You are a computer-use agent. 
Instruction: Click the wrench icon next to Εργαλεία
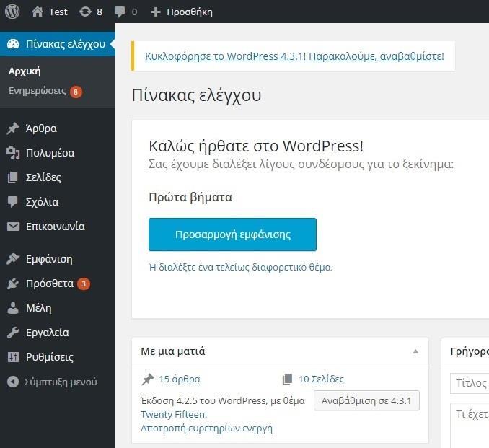click(13, 333)
